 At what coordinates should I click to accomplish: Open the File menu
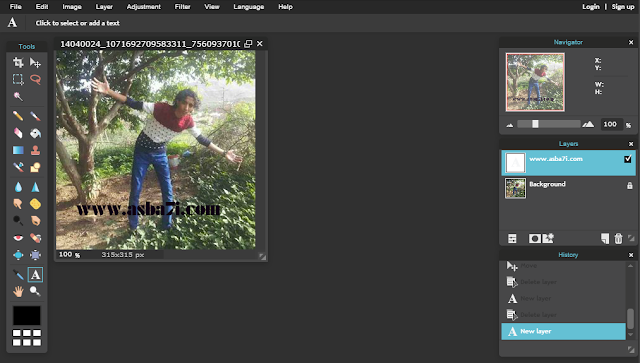[16, 7]
